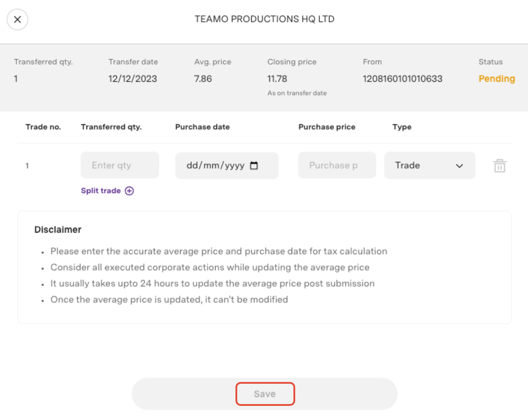Delete trade row using trash icon
The height and width of the screenshot is (420, 528).
coord(500,166)
